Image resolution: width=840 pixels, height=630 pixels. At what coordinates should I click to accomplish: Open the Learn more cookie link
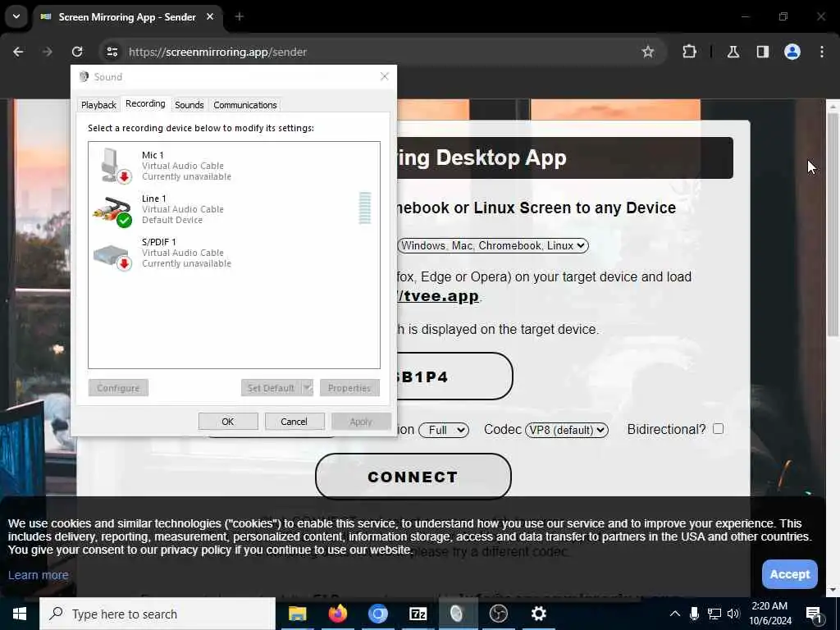coord(38,575)
